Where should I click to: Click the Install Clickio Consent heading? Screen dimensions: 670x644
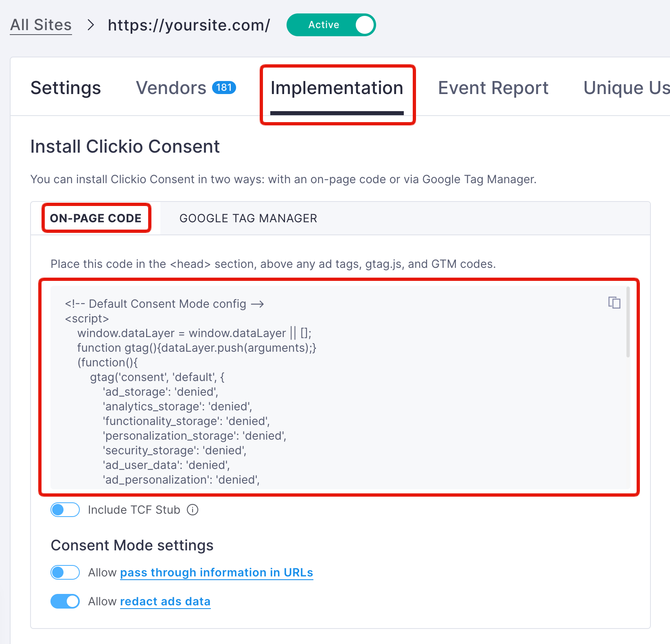(x=125, y=147)
